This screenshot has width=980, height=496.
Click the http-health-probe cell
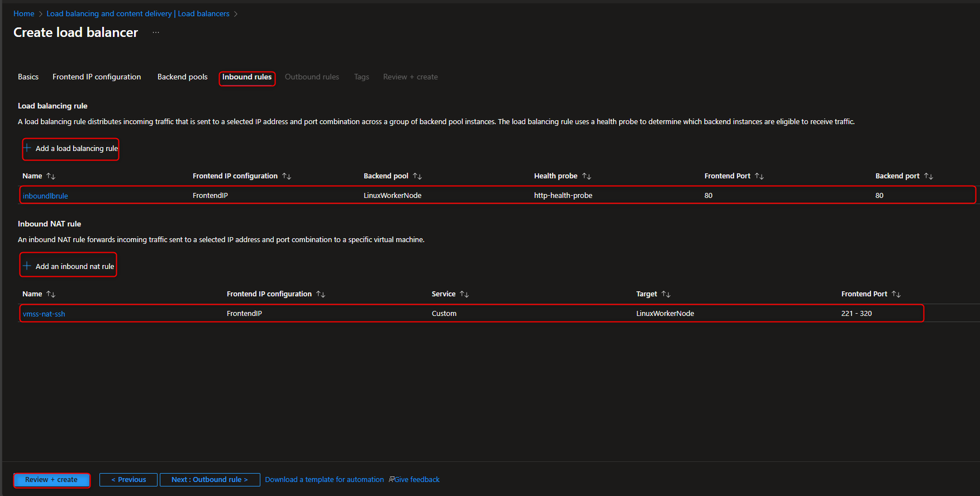563,195
